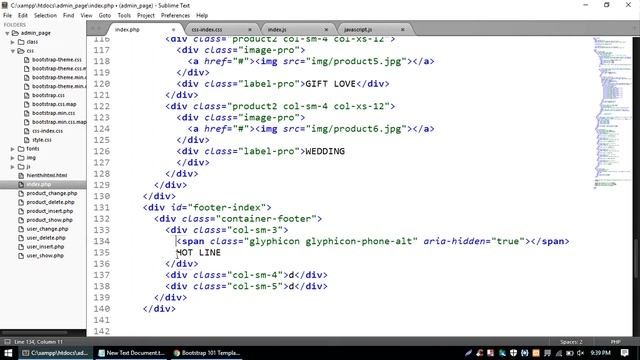Open user_show.php in sidebar
This screenshot has width=640, height=360.
(45, 256)
